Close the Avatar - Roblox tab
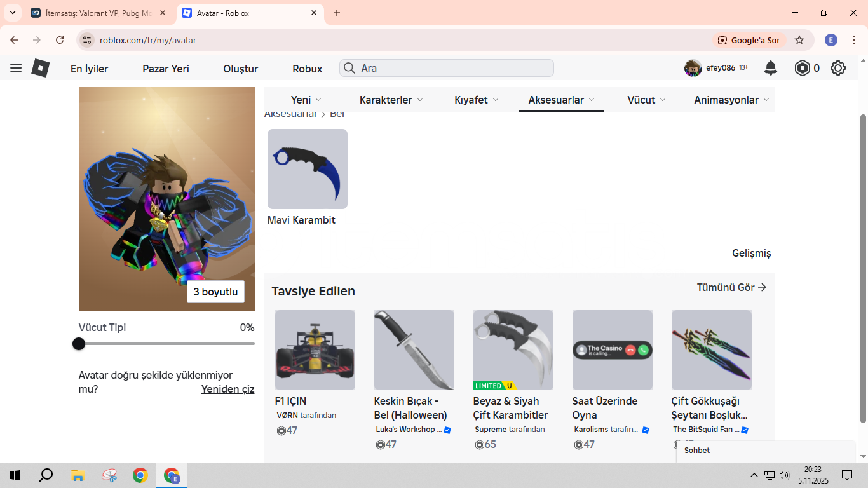 click(314, 13)
